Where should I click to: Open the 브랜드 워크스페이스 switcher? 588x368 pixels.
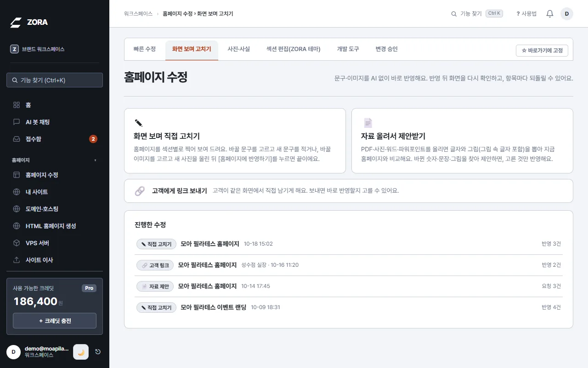(55, 49)
